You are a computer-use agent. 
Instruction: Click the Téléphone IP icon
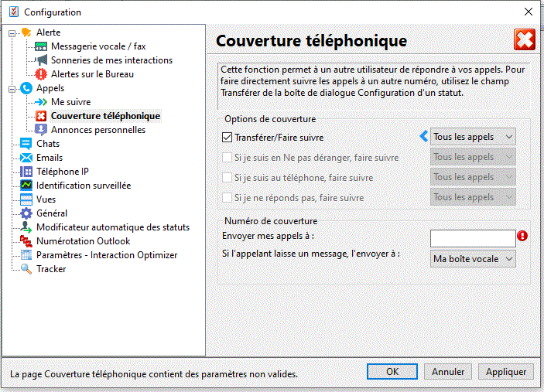tap(26, 172)
